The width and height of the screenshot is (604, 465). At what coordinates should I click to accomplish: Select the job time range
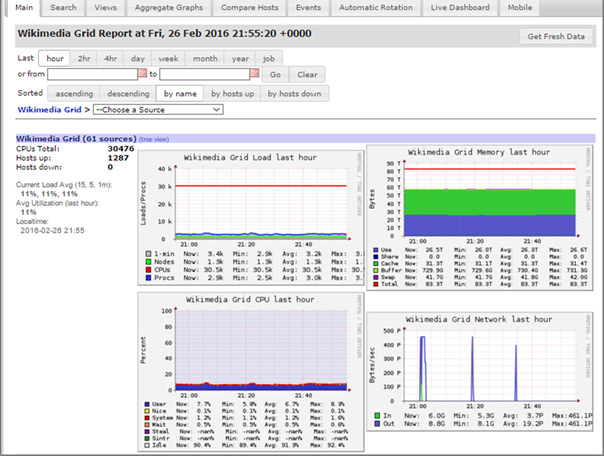tap(268, 59)
